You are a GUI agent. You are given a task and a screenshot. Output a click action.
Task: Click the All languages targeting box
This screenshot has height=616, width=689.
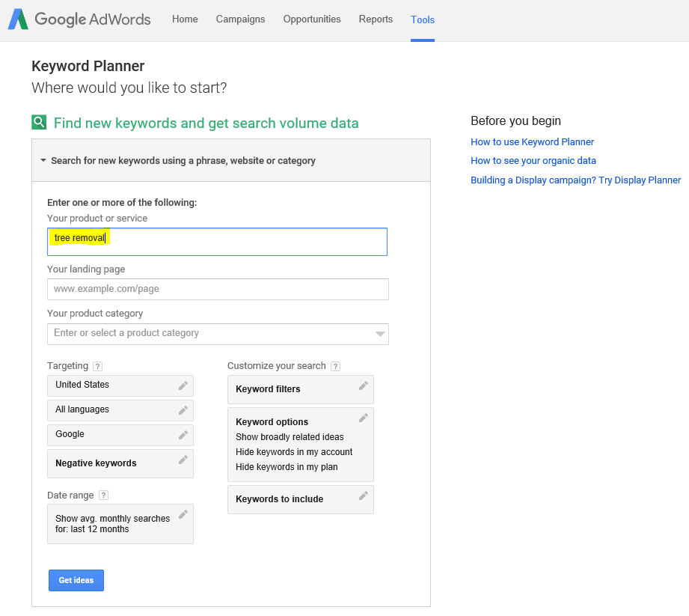(120, 410)
